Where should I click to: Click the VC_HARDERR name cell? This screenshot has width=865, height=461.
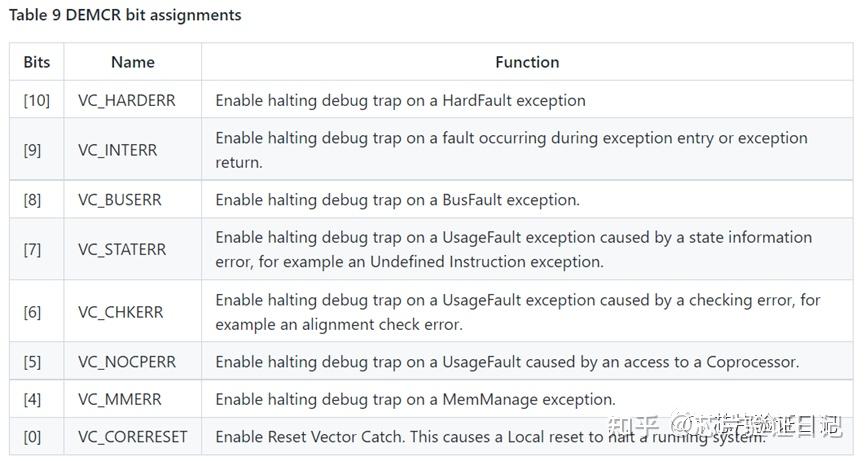click(124, 100)
